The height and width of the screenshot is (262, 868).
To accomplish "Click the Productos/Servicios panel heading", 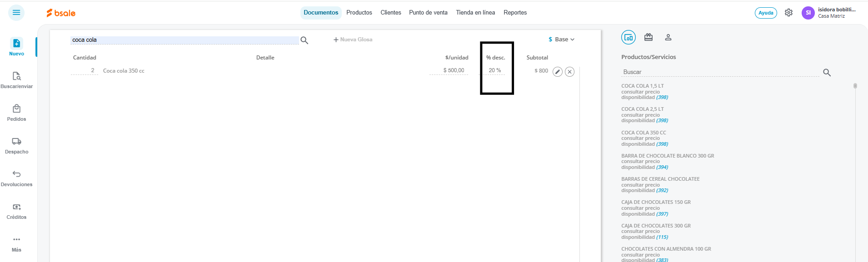I will (x=649, y=57).
